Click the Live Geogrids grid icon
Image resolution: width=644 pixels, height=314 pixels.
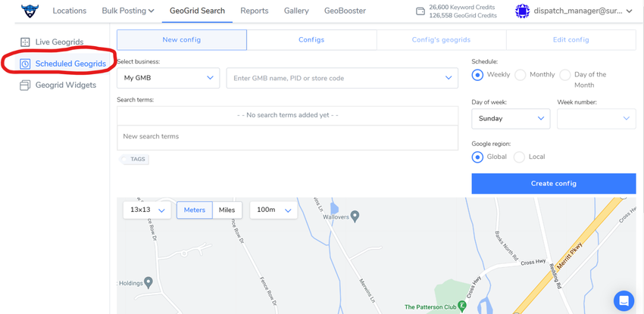coord(25,42)
